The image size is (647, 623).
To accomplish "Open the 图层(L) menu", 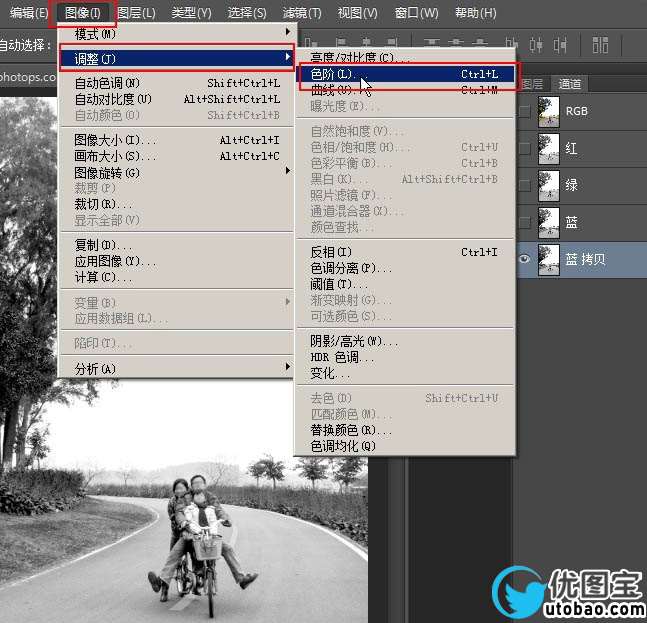I will (136, 13).
